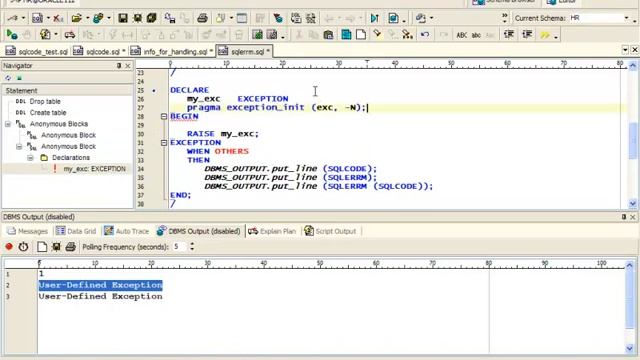Click the DBMS Output timer power icon
The image size is (640, 360).
(x=23, y=247)
